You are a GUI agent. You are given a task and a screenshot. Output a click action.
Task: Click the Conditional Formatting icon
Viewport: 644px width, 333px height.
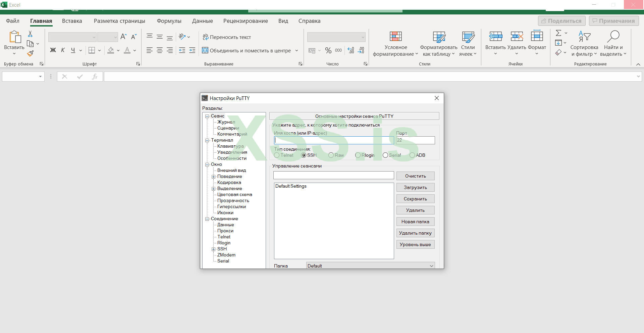click(x=395, y=37)
